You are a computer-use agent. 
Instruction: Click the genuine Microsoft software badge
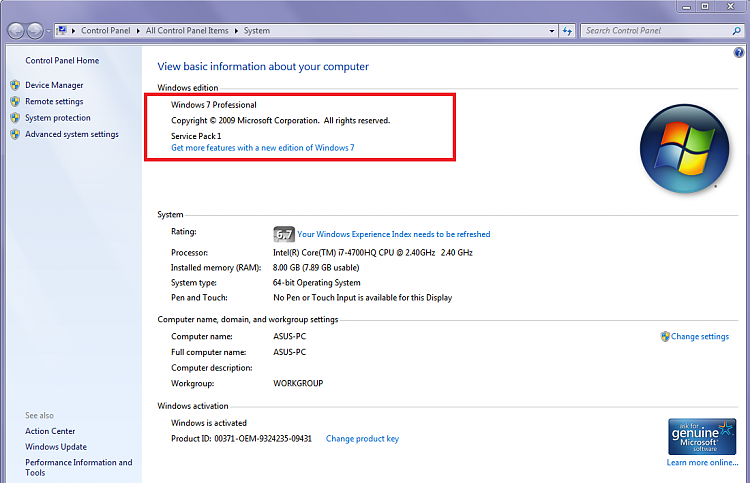pyautogui.click(x=702, y=437)
